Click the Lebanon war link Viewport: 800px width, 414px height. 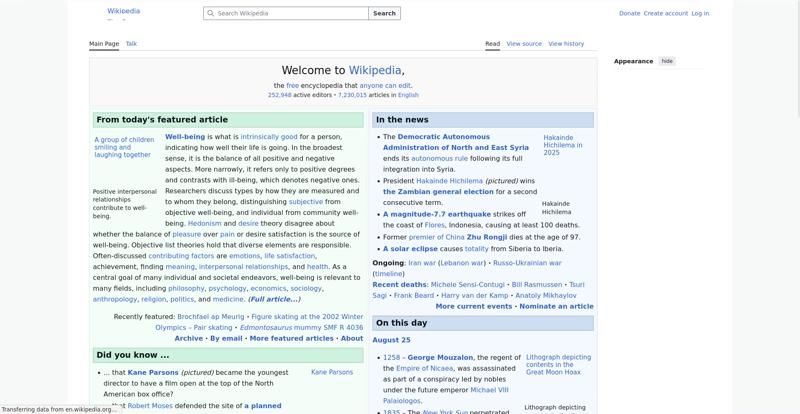462,263
